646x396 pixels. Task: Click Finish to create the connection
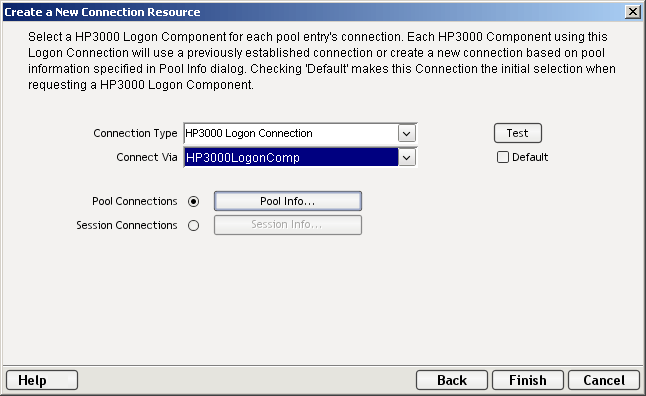527,380
